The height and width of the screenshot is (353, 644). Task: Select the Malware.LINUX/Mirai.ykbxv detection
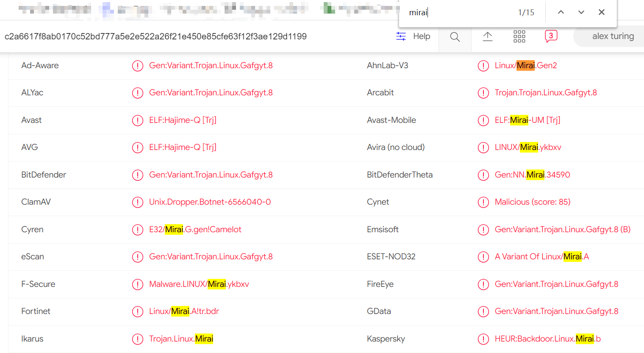(199, 284)
